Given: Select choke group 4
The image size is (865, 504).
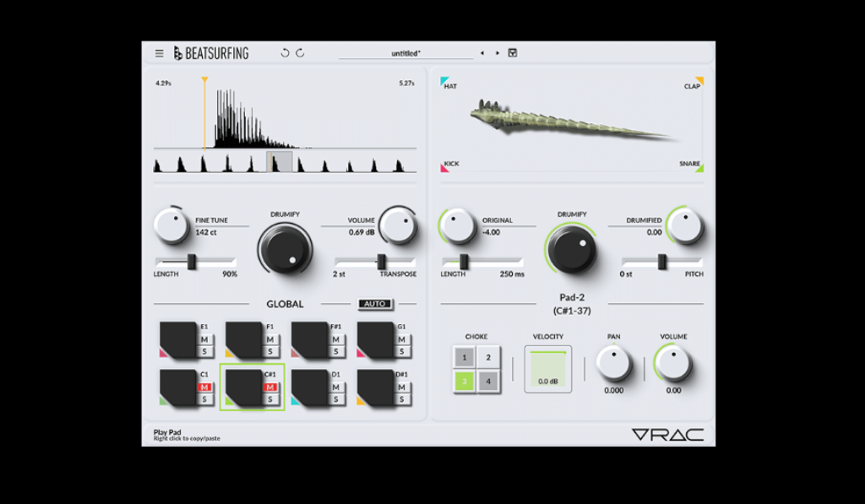Looking at the screenshot, I should (488, 381).
